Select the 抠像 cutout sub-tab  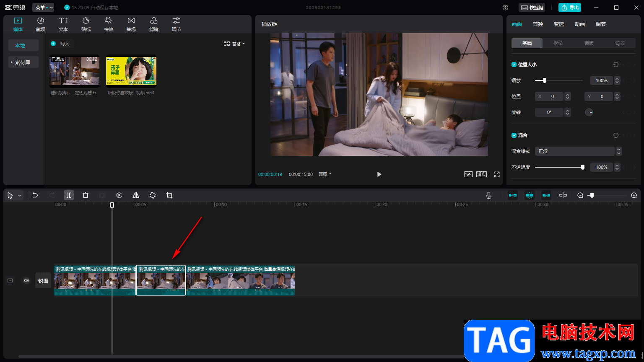pyautogui.click(x=558, y=43)
